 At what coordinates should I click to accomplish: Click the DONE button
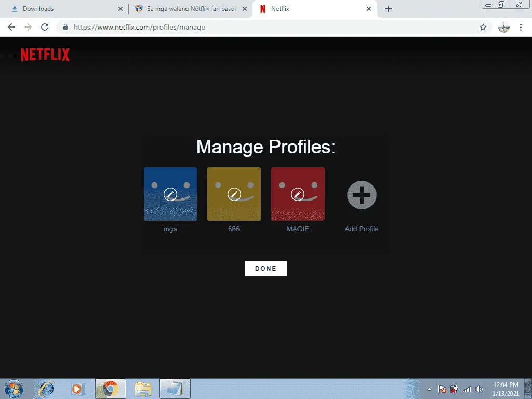click(266, 269)
